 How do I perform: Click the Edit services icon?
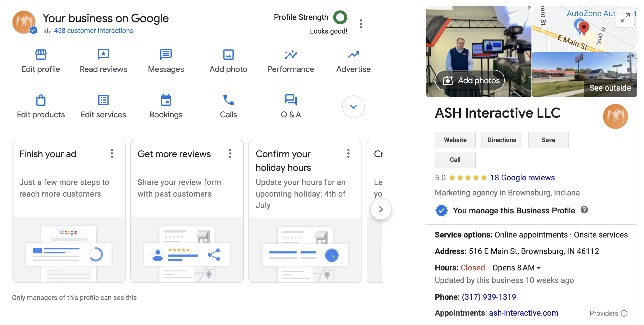(103, 106)
